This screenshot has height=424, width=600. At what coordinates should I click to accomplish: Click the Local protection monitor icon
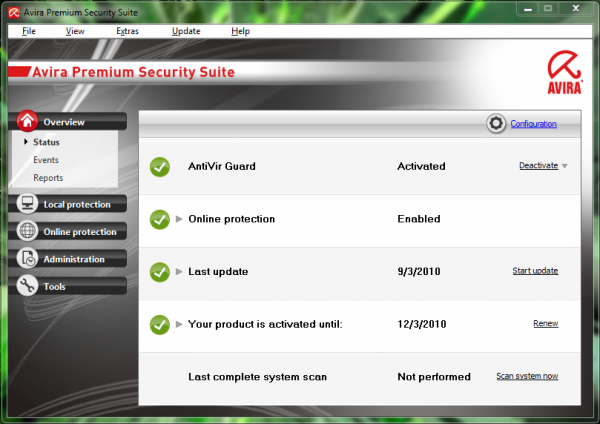click(x=27, y=203)
